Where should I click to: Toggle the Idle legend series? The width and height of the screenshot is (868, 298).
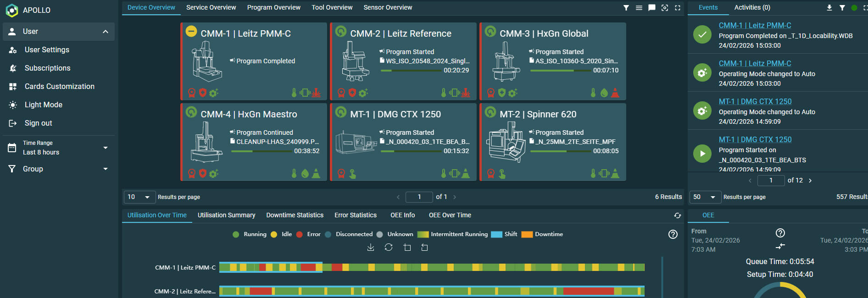(x=281, y=234)
